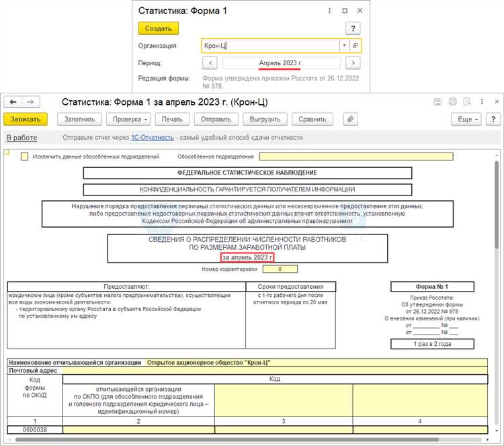This screenshot has width=504, height=446.
Task: Go to next period arrow
Action: (x=353, y=63)
